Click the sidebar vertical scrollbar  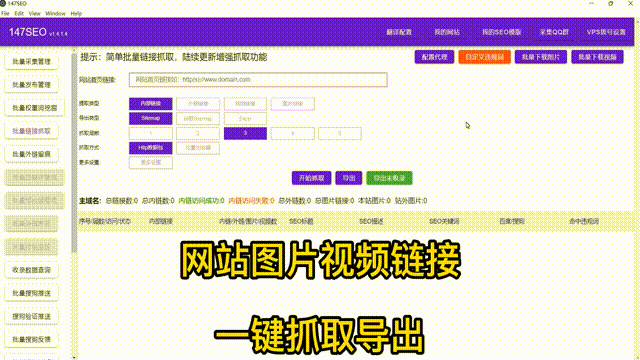pyautogui.click(x=74, y=153)
